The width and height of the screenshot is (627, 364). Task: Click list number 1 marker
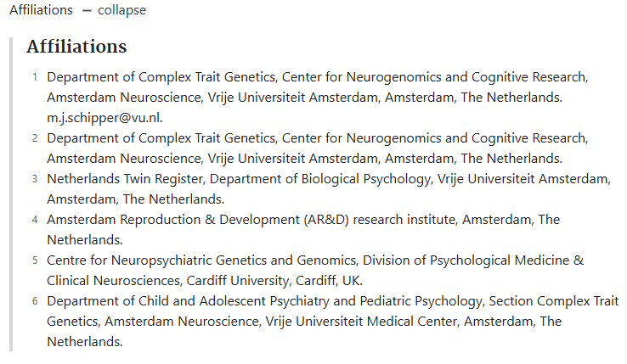35,77
